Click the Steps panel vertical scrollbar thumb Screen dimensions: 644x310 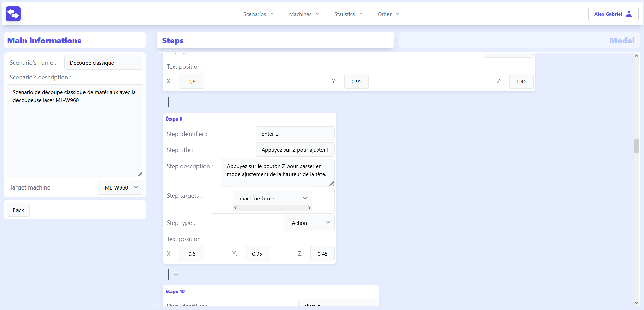[636, 146]
